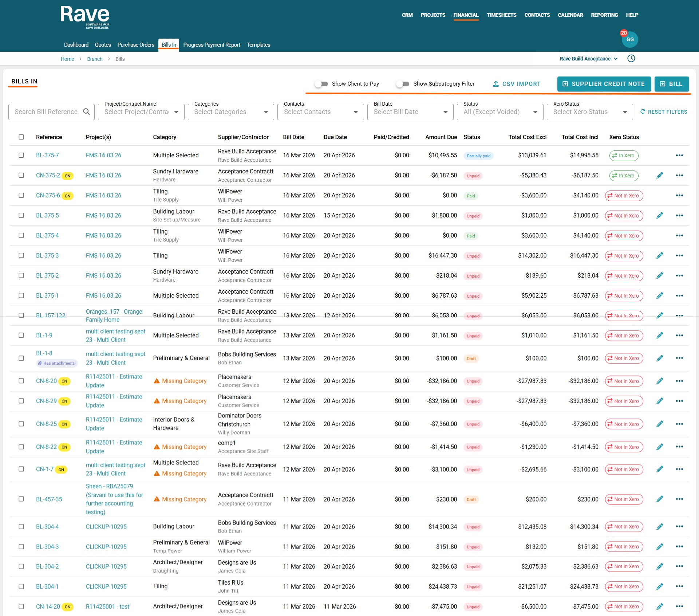
Task: Open Rave Build Acceptance branch selector
Action: coord(588,59)
